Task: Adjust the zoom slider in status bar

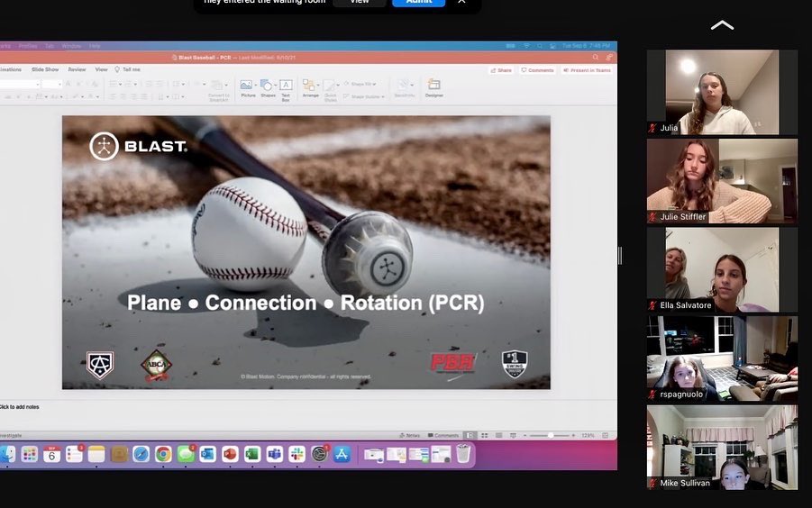Action: click(551, 436)
